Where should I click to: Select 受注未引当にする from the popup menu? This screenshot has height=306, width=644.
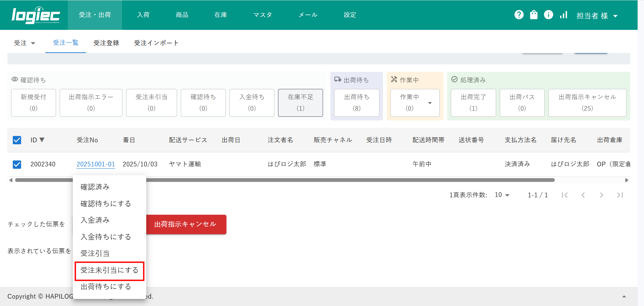coord(109,270)
